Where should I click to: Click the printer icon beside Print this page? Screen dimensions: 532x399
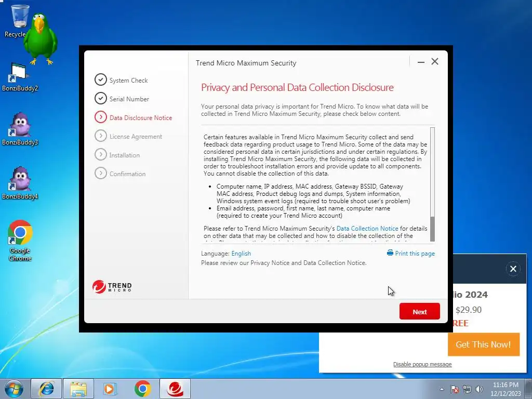pos(390,253)
